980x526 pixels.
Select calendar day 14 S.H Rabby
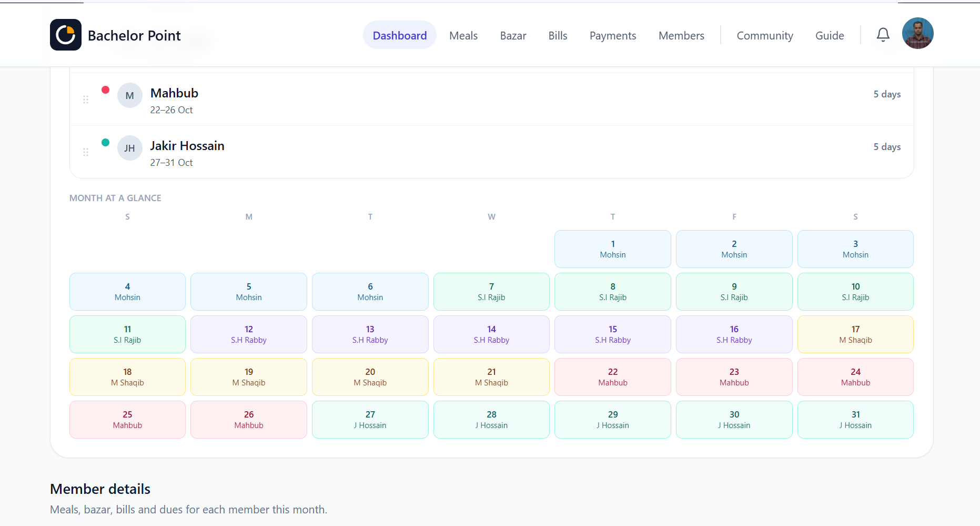pos(491,334)
